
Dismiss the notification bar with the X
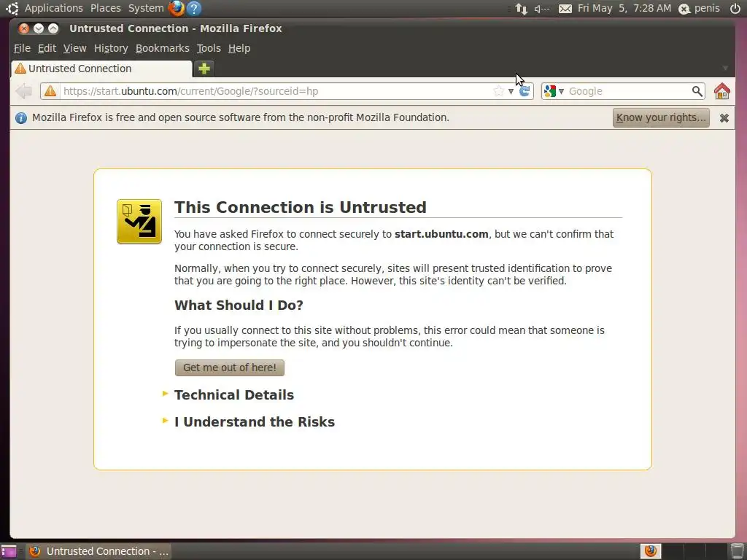click(x=724, y=118)
